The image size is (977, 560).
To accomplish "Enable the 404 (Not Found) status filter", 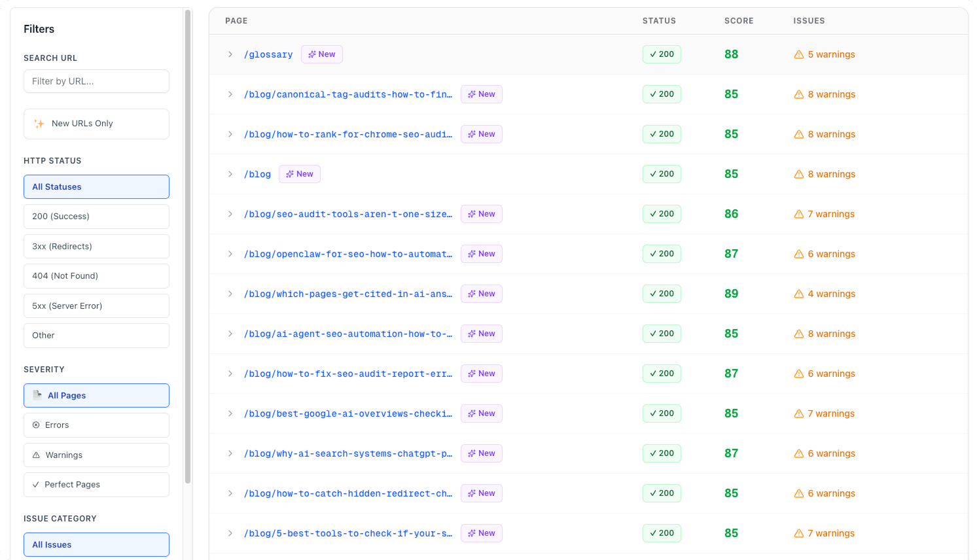I will (x=96, y=275).
